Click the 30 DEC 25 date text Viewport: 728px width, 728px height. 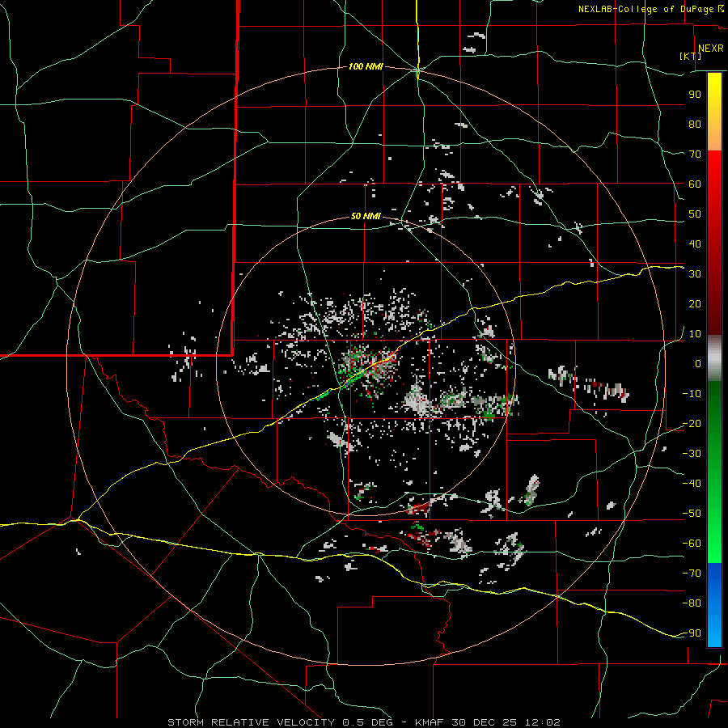click(x=484, y=722)
